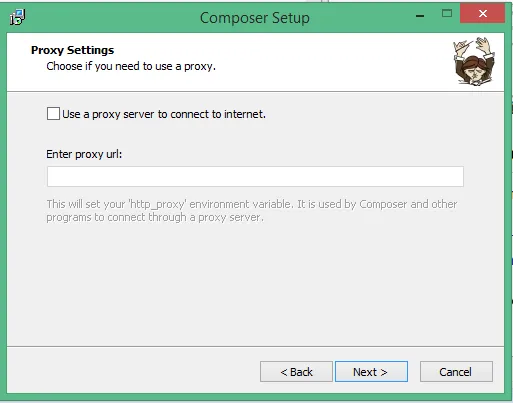The width and height of the screenshot is (513, 403).
Task: Click the http_proxy environment variable note
Action: 252,211
